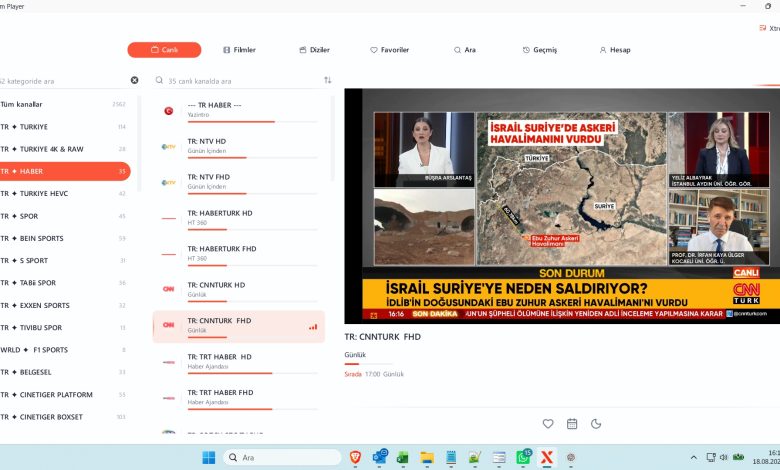The image size is (780, 470).
Task: Open volume control in system tray
Action: coord(724,457)
